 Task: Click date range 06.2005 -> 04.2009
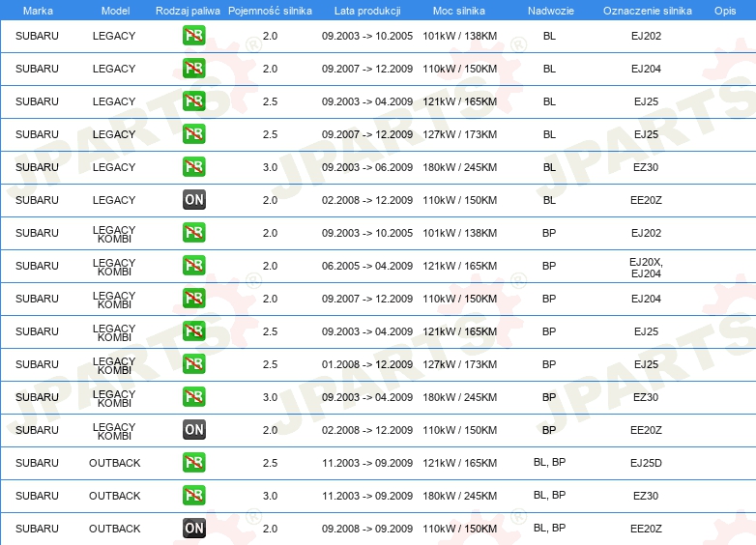367,266
